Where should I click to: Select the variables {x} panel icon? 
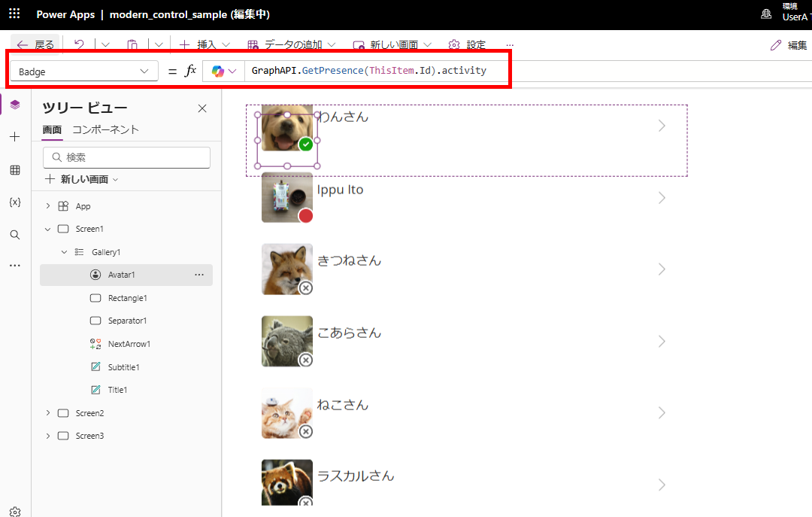tap(14, 202)
